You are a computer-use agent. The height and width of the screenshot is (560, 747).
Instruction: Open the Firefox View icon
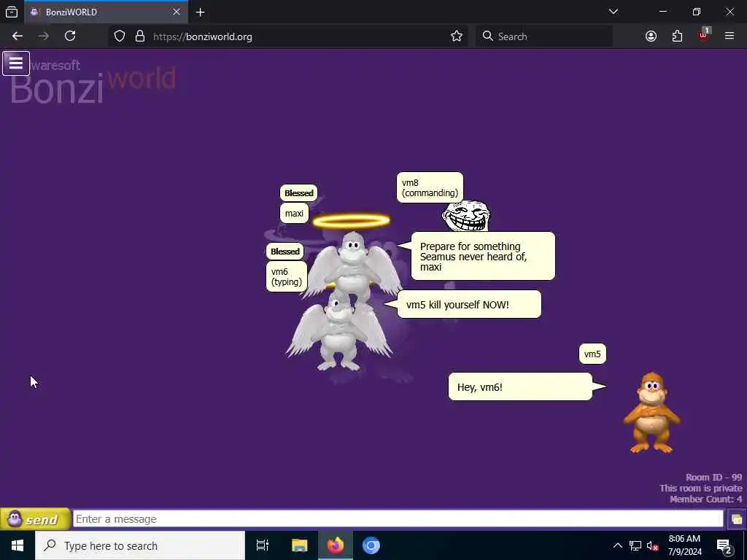[12, 12]
